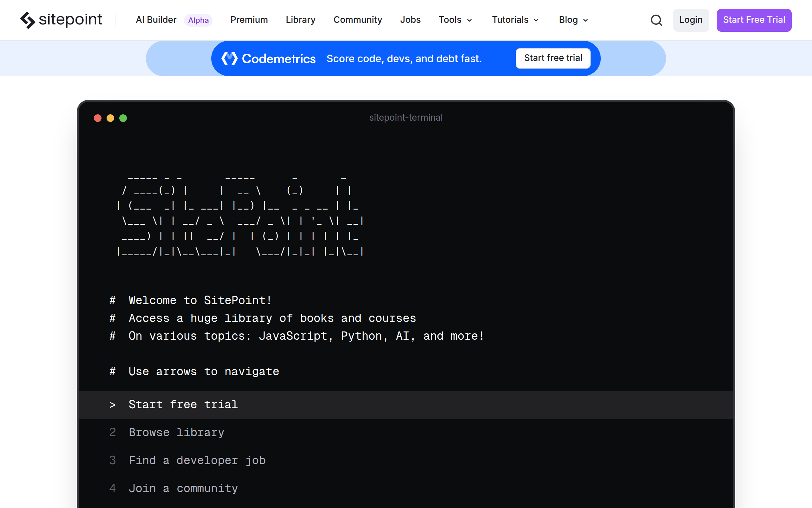Screen dimensions: 812x508
Task: Choose Find a developer job option
Action: coord(406,461)
